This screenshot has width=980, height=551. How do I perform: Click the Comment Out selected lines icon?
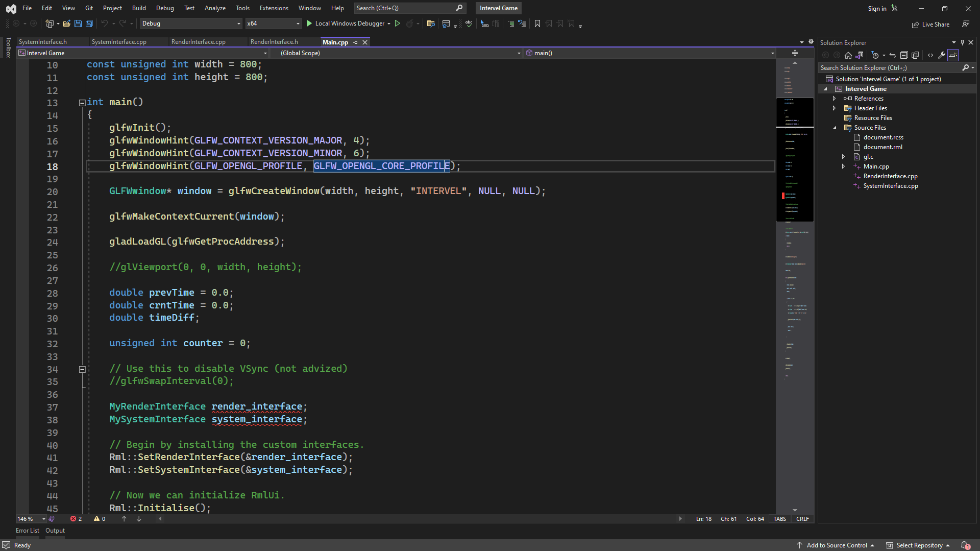pyautogui.click(x=511, y=23)
